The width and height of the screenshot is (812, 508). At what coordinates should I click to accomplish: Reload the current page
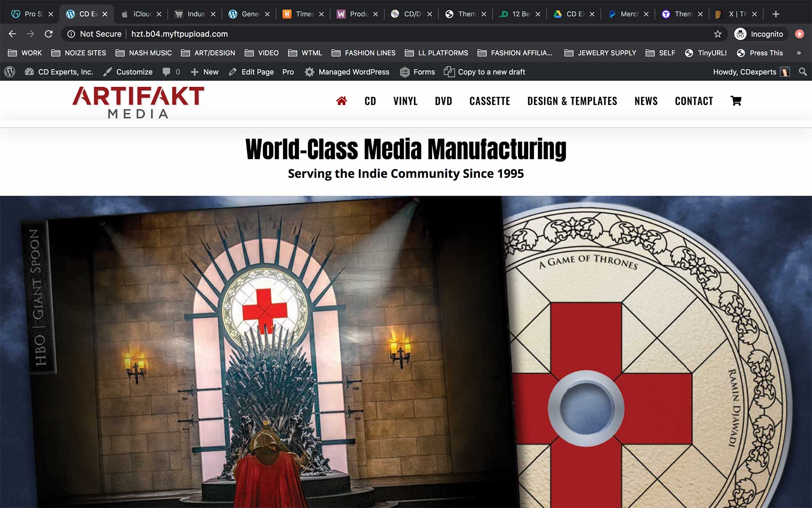(49, 34)
